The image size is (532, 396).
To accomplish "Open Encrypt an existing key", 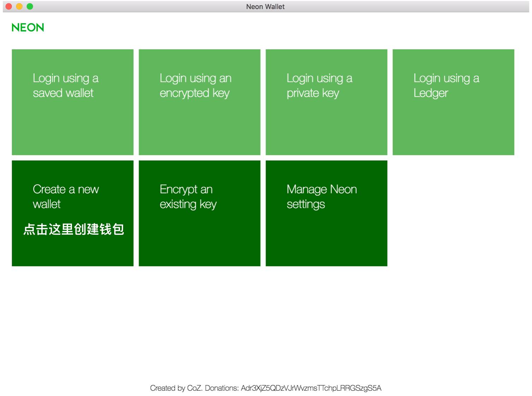I will [200, 213].
